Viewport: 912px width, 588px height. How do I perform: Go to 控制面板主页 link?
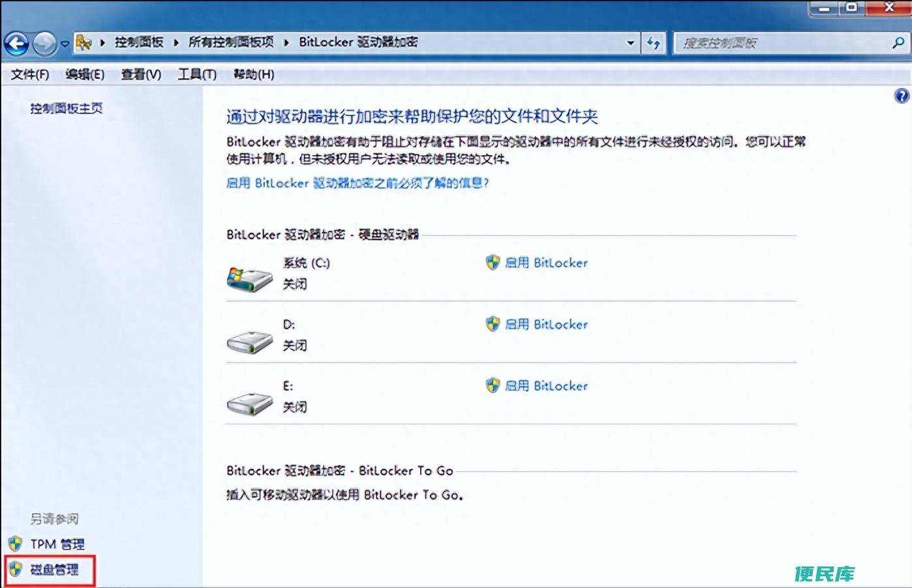pyautogui.click(x=67, y=108)
